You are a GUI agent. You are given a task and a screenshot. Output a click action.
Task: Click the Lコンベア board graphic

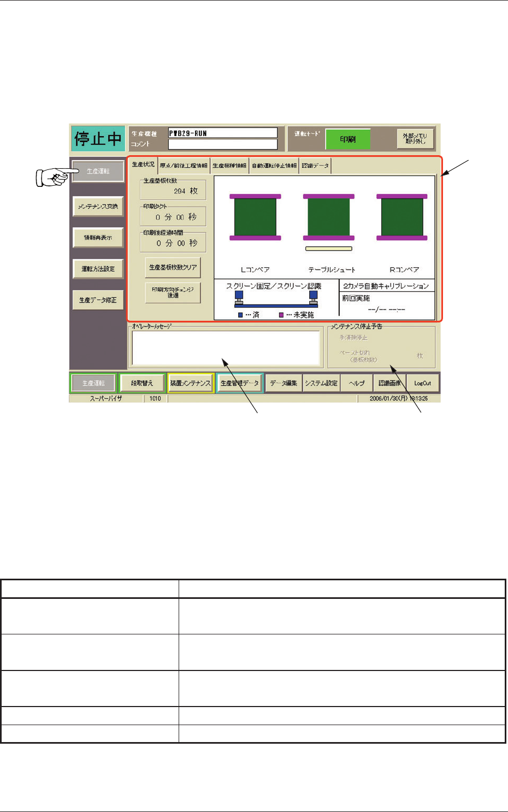(x=255, y=217)
